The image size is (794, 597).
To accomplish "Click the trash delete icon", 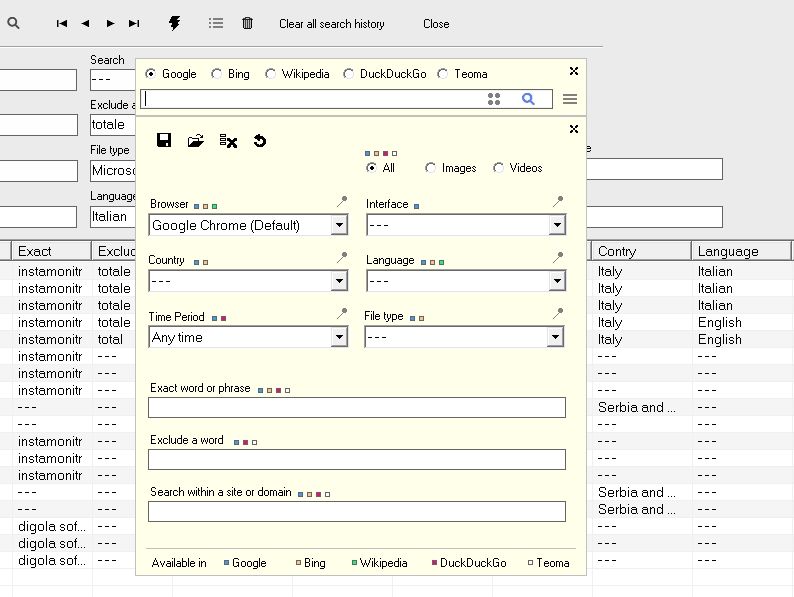I will tap(247, 23).
